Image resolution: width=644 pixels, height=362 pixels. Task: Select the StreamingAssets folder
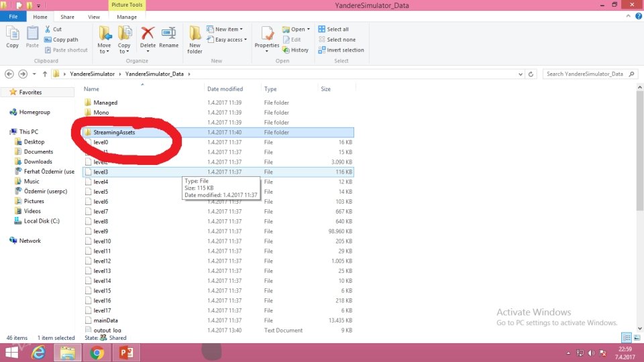[x=219, y=132]
